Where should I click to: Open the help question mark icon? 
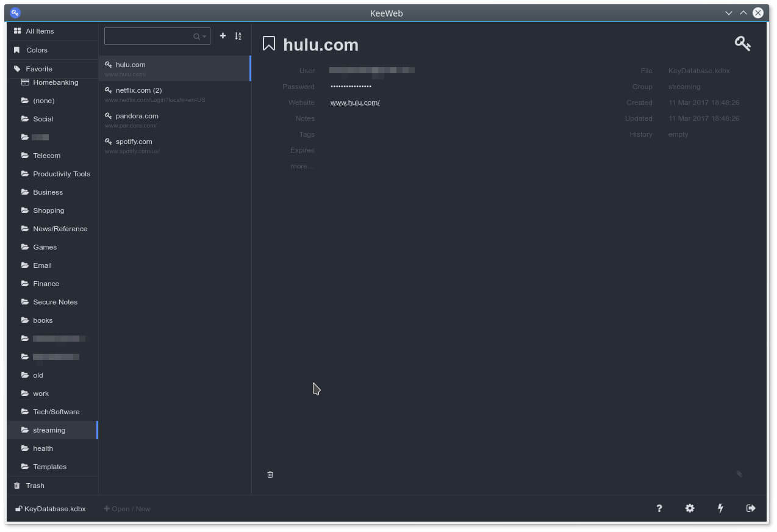[x=659, y=508]
